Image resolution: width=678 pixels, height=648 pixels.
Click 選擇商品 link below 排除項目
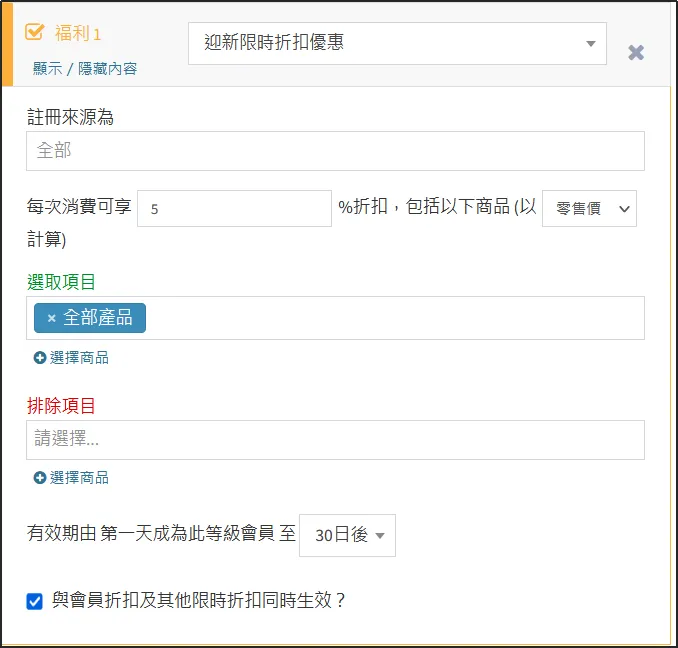coord(79,478)
